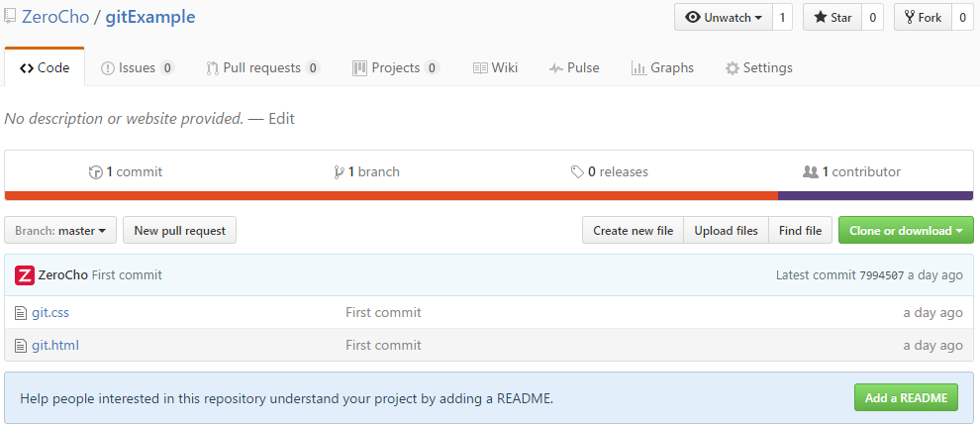This screenshot has height=428, width=980.
Task: Open the Unwatch dropdown
Action: [724, 18]
